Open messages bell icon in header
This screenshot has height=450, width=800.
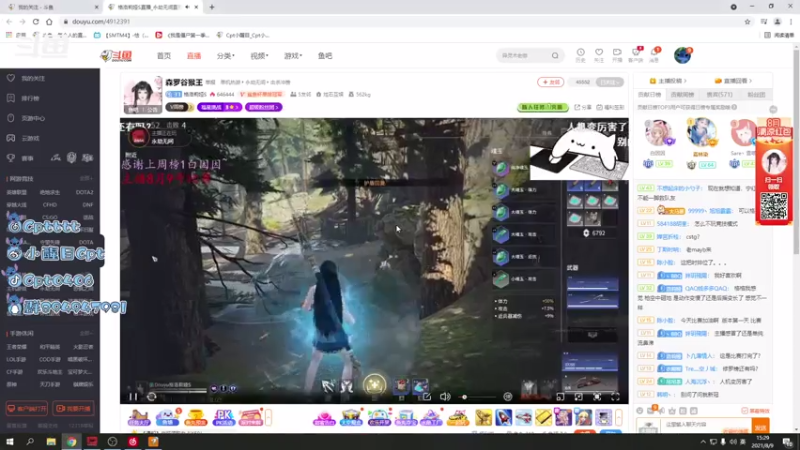coord(655,55)
